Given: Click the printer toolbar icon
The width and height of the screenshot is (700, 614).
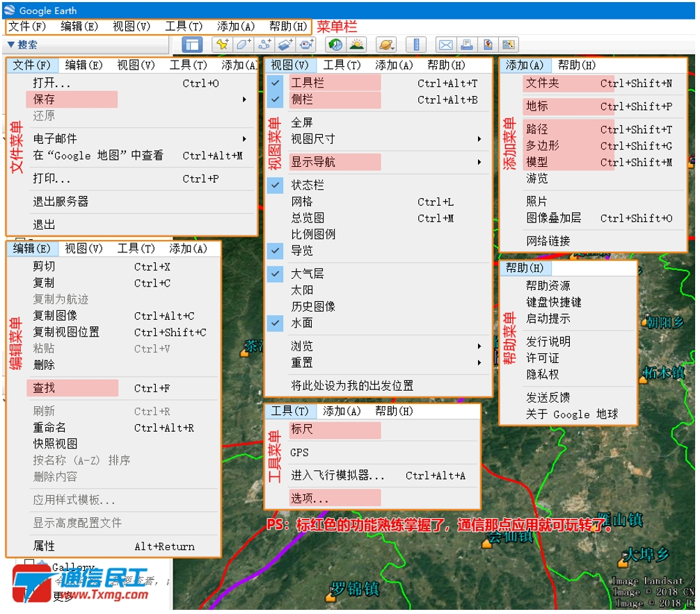Looking at the screenshot, I should click(466, 45).
